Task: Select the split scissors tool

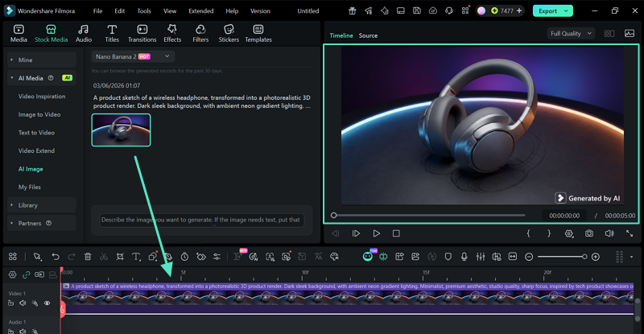Action: click(104, 257)
